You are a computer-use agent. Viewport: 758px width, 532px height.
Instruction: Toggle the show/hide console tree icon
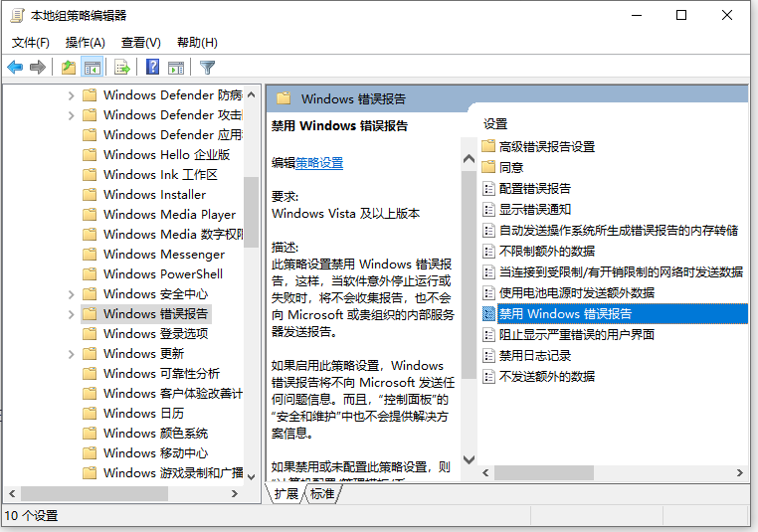(x=92, y=68)
